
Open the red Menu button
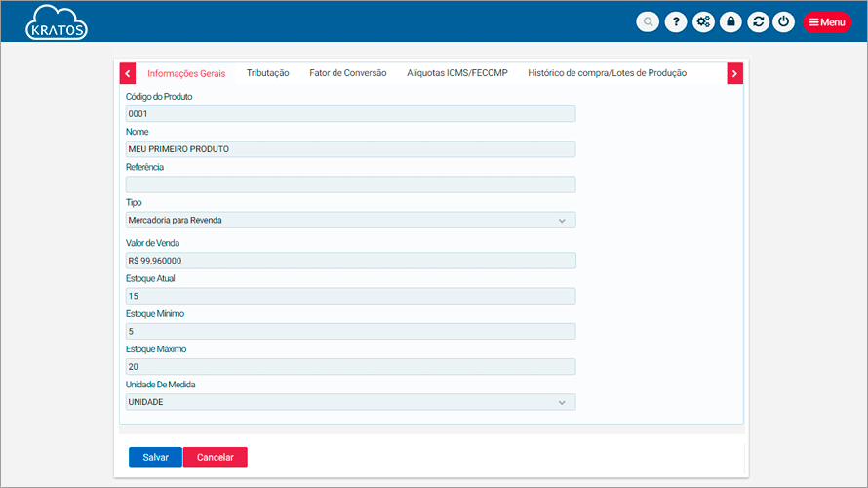(827, 22)
